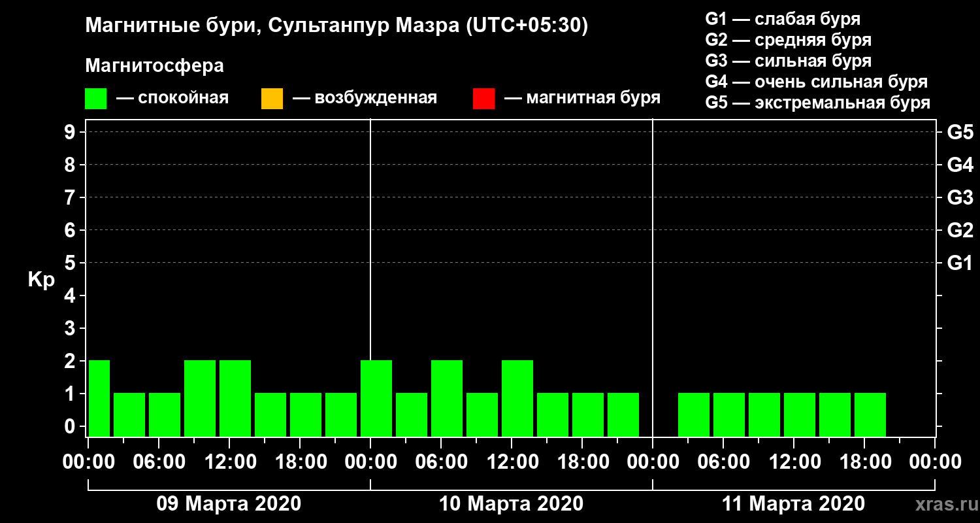Image resolution: width=980 pixels, height=523 pixels.
Task: Click the 'G1 — слабая буря' legend line
Action: (x=783, y=19)
